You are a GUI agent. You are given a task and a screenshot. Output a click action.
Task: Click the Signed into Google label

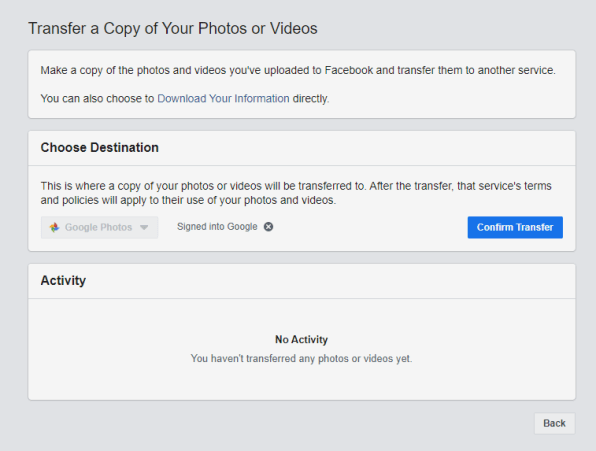coord(217,227)
